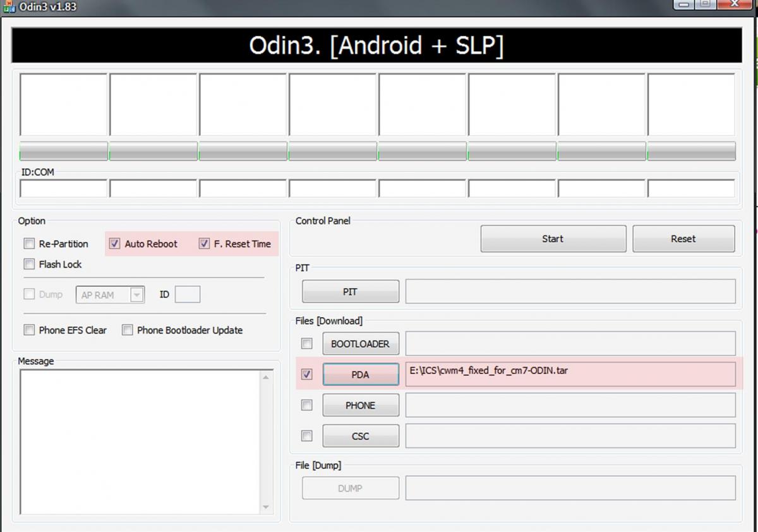Click the PIT file path field
Viewport: 758px width, 532px height.
570,291
